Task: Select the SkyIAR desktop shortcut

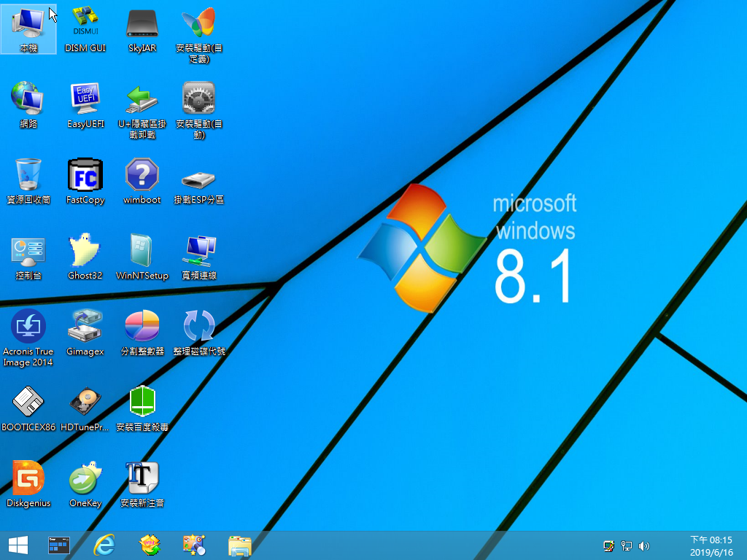Action: 142,29
